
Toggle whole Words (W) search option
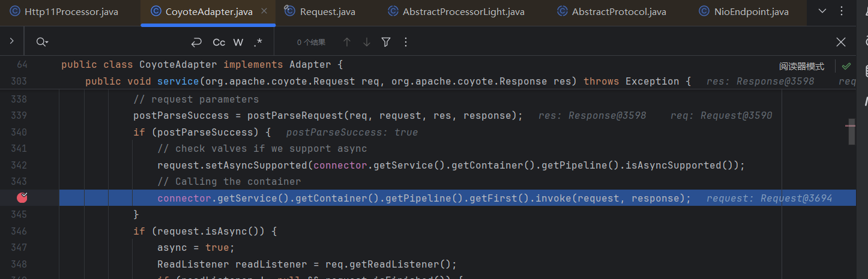[238, 42]
